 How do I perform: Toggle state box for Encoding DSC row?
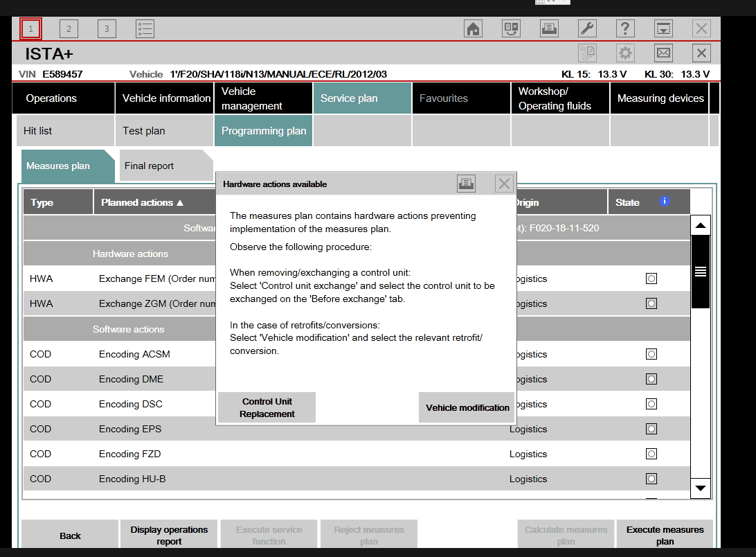tap(651, 404)
